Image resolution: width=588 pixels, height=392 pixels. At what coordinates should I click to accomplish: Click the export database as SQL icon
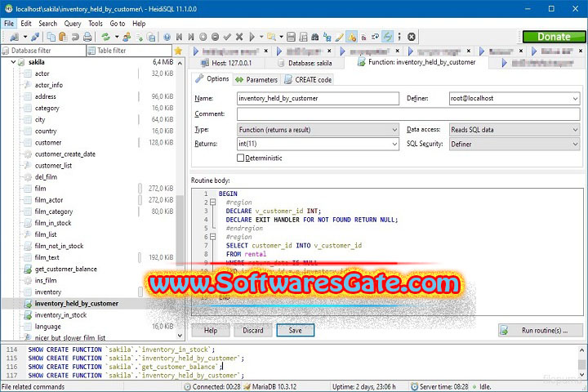(x=139, y=37)
